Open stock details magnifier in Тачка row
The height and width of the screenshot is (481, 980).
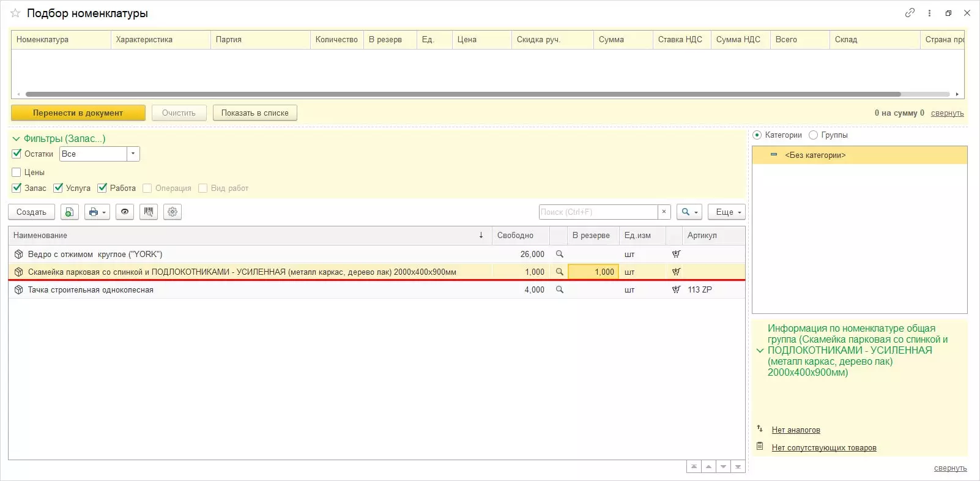pyautogui.click(x=559, y=289)
